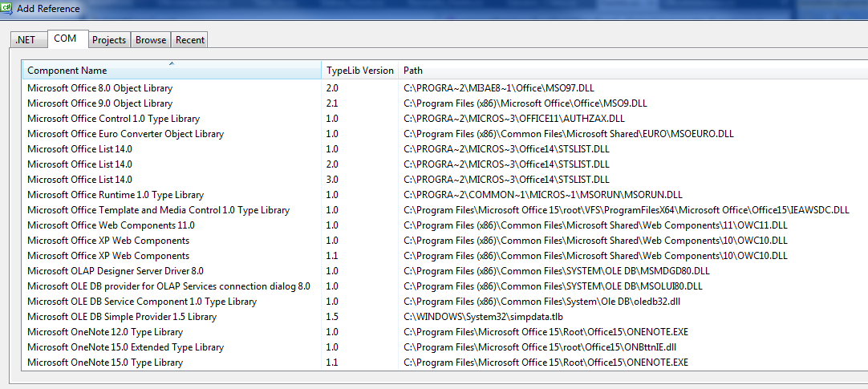Click version 2.1 of Office 9.0 Library
The width and height of the screenshot is (868, 389).
coord(332,103)
